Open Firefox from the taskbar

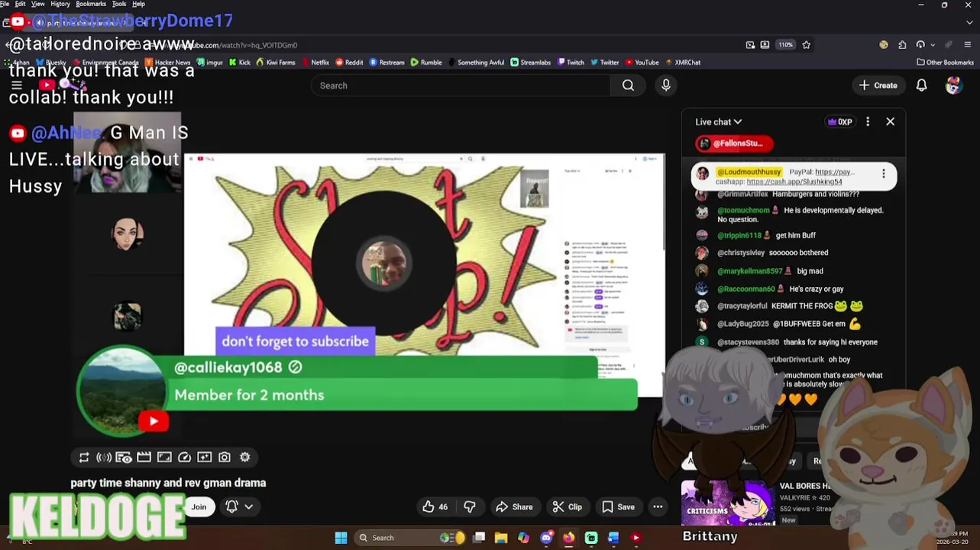click(568, 538)
